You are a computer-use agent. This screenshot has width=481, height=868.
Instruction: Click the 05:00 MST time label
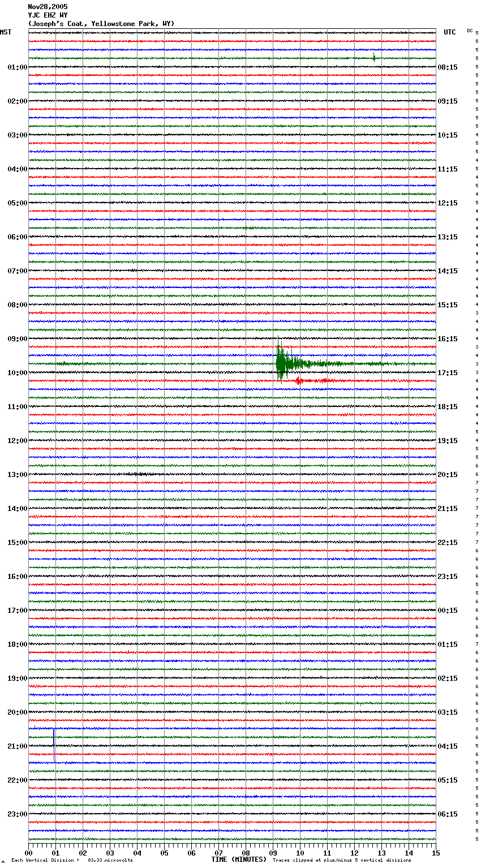pos(18,203)
